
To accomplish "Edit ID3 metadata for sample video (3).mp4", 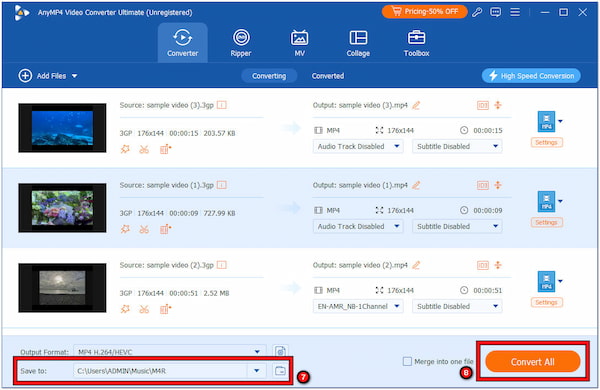I will (483, 105).
